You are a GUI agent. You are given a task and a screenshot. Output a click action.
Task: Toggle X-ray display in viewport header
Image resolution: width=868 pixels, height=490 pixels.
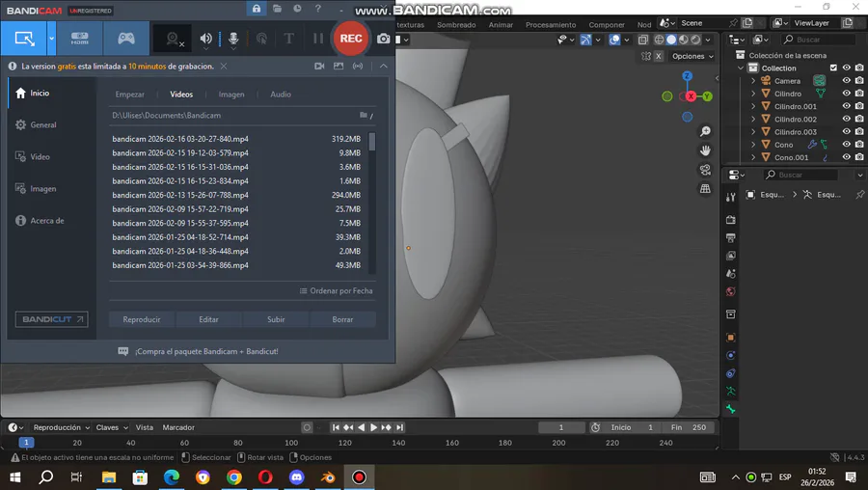pyautogui.click(x=642, y=40)
